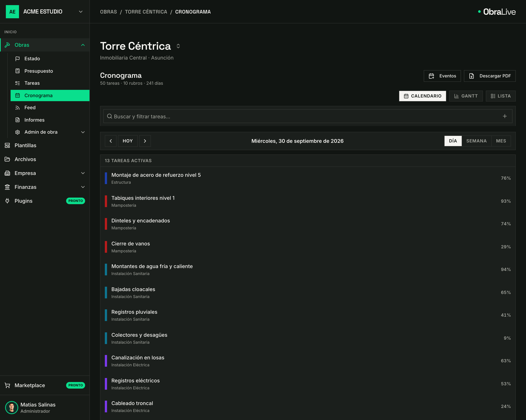The image size is (526, 420).
Task: Click the Tareas checklist icon
Action: [18, 83]
